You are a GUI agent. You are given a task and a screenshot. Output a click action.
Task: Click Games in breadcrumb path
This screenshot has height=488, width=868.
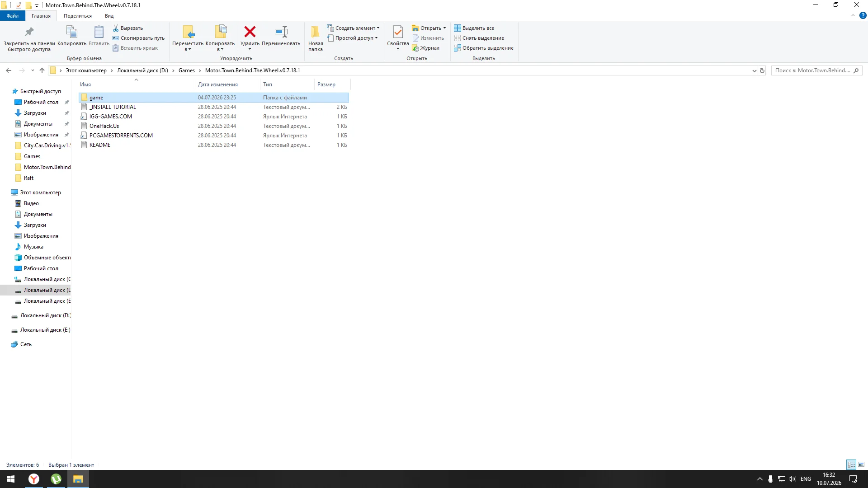coord(187,70)
